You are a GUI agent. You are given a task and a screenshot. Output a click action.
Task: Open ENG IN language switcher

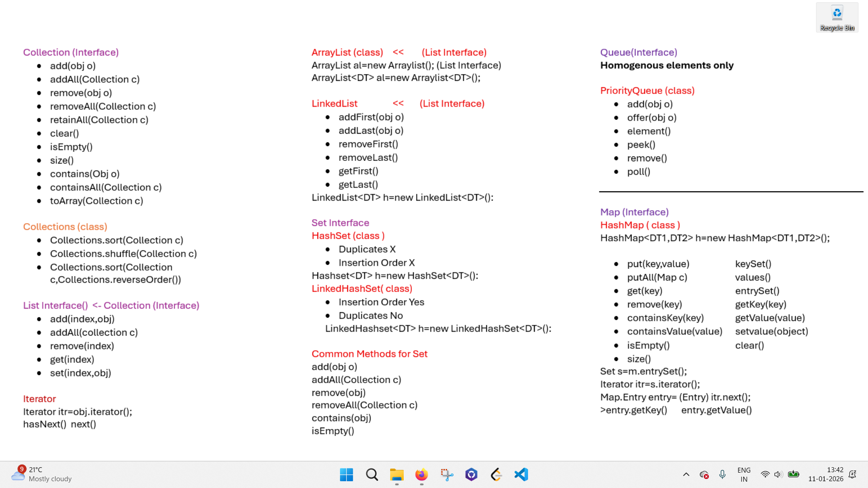pos(744,474)
